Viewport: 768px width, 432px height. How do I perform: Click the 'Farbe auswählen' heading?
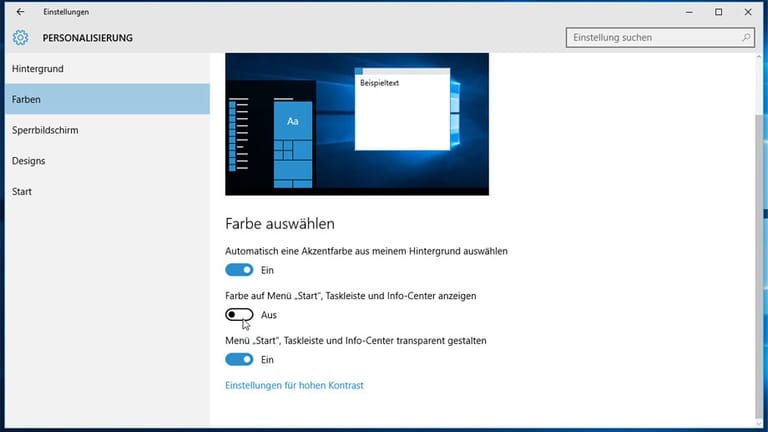click(x=280, y=224)
